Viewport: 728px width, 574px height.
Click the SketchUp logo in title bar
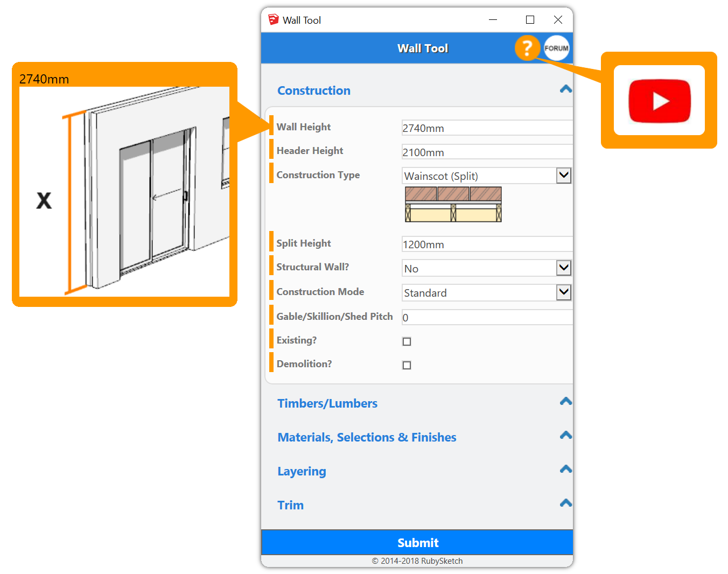274,20
